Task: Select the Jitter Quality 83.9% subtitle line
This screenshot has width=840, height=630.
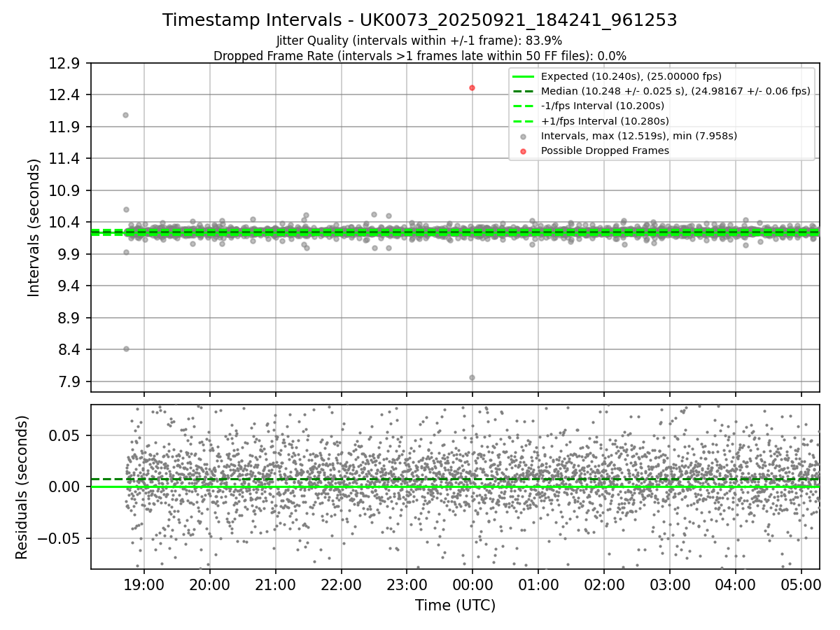Action: pyautogui.click(x=419, y=41)
